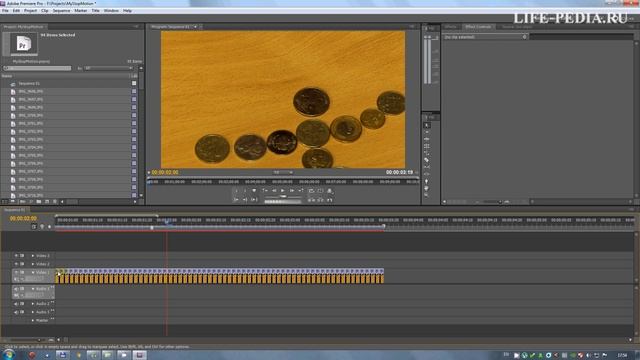
Task: Click the Play In to Out button
Action: 254,200
